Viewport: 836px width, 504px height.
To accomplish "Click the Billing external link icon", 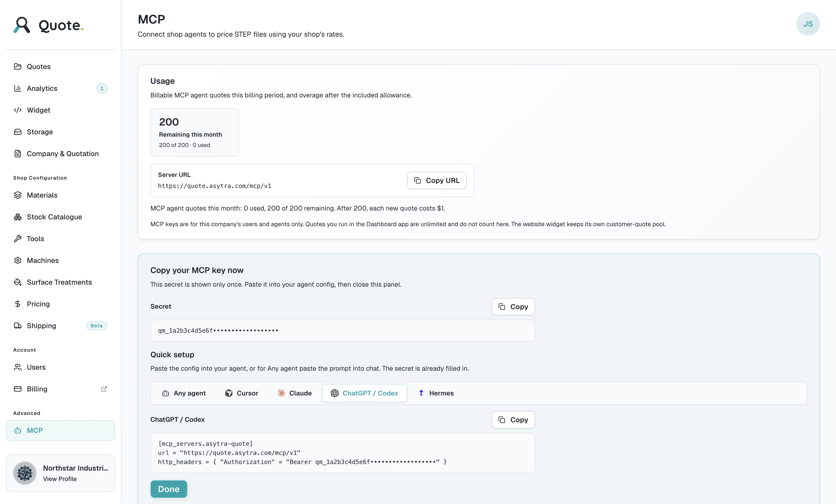I will pos(104,389).
